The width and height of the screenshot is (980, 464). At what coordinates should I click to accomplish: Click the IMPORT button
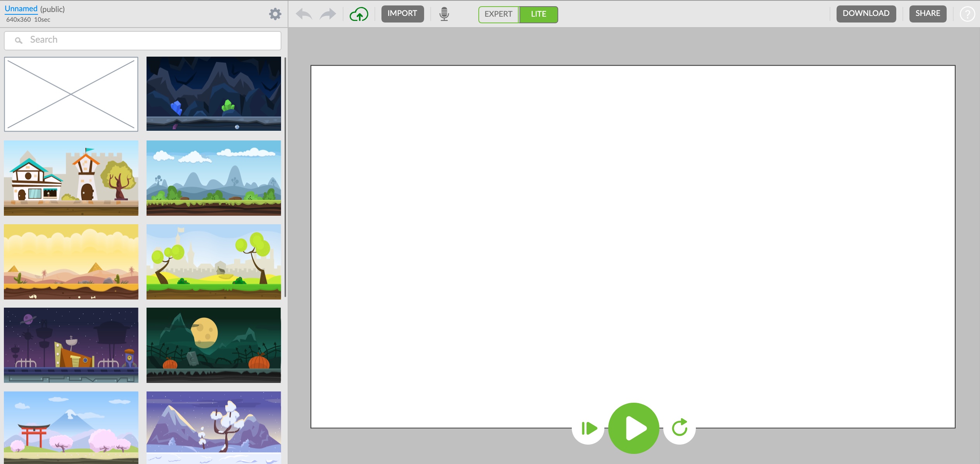coord(402,14)
